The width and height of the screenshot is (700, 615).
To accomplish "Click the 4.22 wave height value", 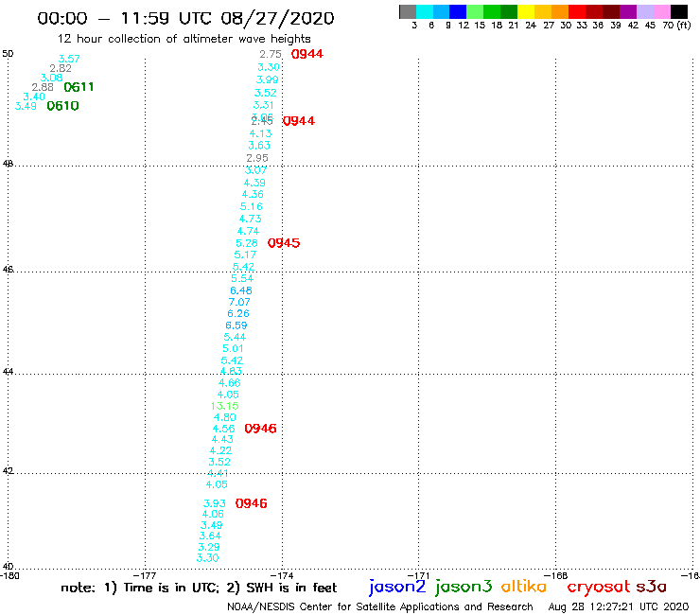I will [220, 450].
